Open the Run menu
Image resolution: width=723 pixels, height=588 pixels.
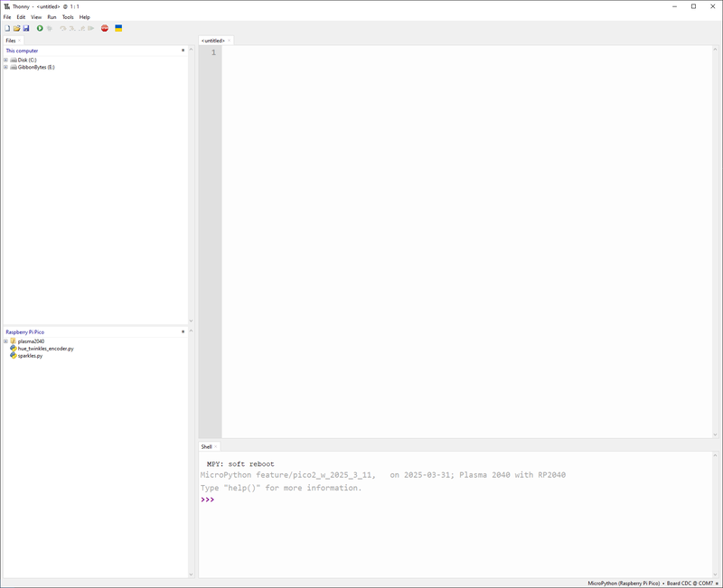tap(52, 17)
